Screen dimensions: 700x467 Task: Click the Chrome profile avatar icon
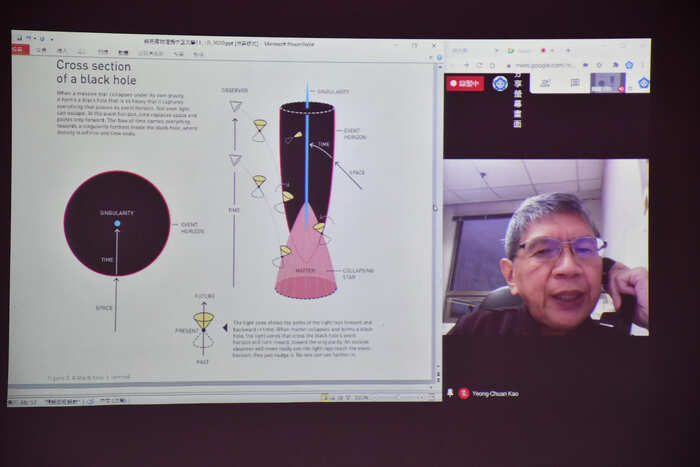click(x=629, y=65)
